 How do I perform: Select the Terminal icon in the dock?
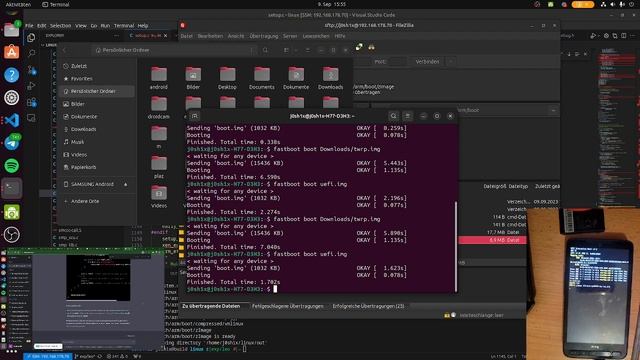pos(11,189)
